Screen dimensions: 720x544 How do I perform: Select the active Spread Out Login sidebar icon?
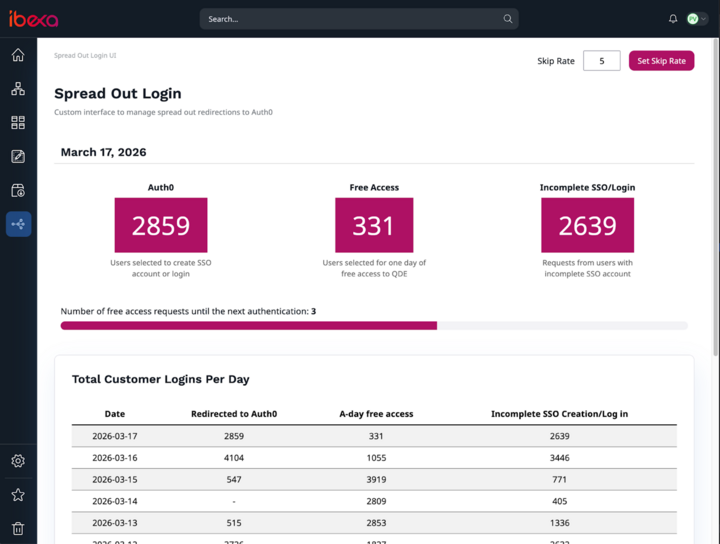[18, 224]
